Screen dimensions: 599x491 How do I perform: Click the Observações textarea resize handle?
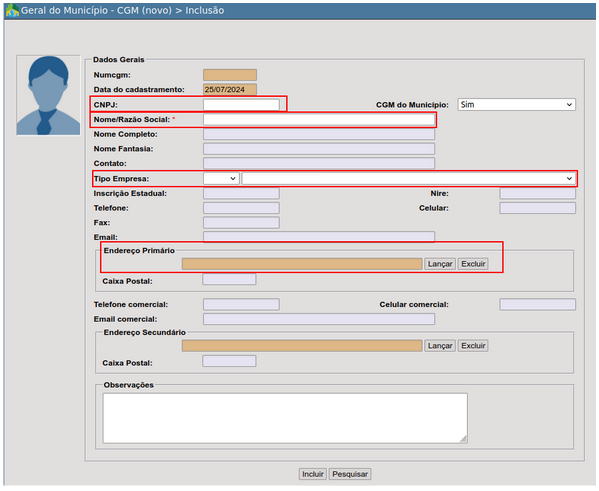[463, 439]
